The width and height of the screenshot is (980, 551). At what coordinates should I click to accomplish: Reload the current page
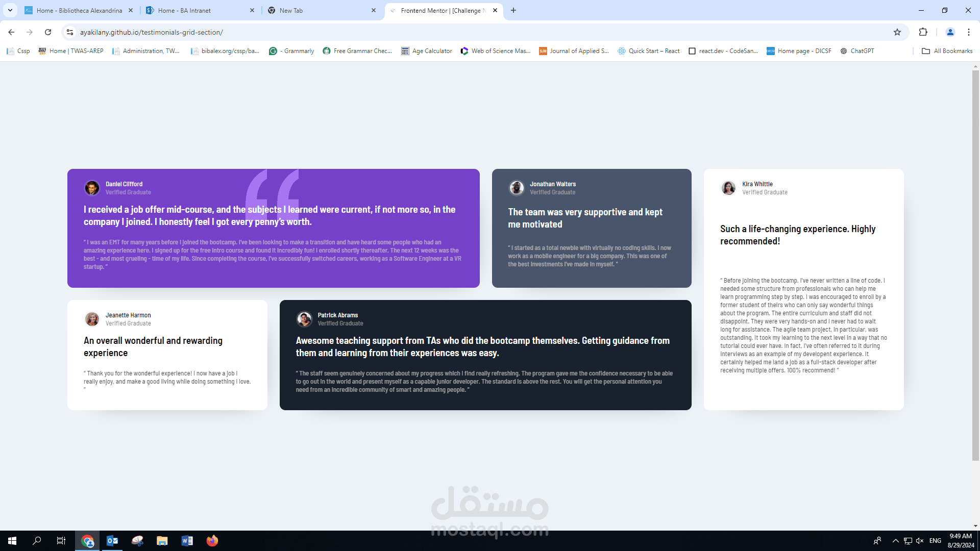point(48,32)
